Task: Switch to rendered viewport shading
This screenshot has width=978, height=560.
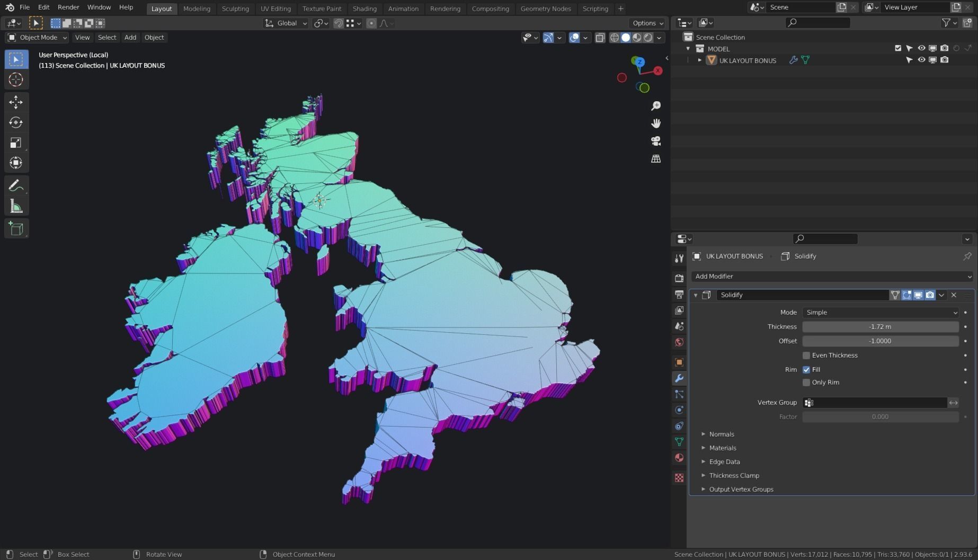Action: pos(648,38)
